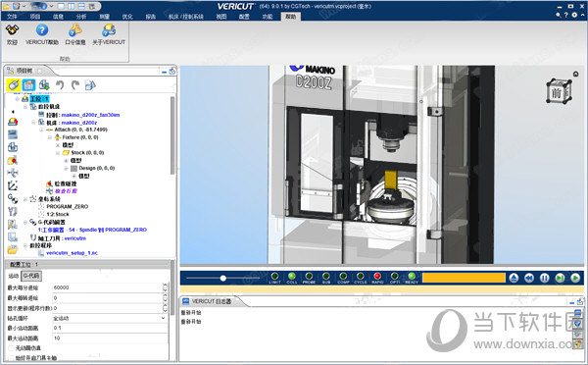The image size is (588, 365).
Task: Collapse the Attach (0, 0, -81.7499) node
Action: [x=41, y=130]
